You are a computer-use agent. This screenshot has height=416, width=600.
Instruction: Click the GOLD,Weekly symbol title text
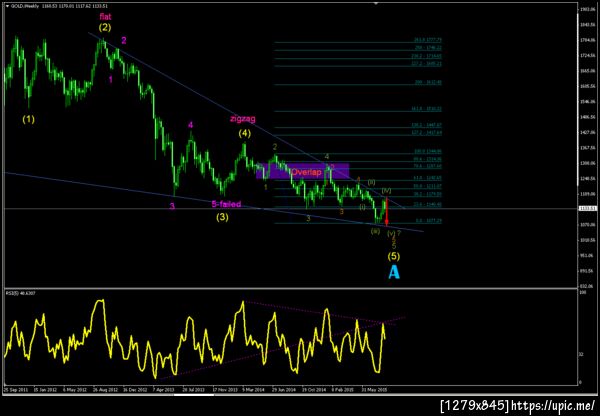point(24,6)
